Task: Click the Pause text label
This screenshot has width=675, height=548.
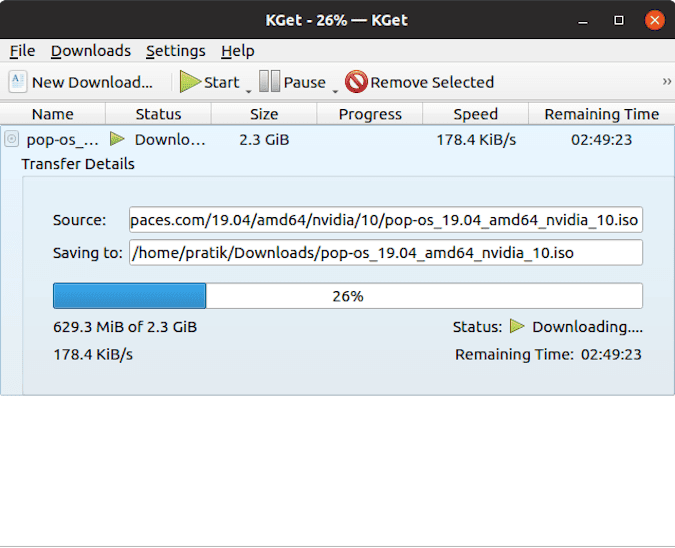Action: [x=304, y=82]
